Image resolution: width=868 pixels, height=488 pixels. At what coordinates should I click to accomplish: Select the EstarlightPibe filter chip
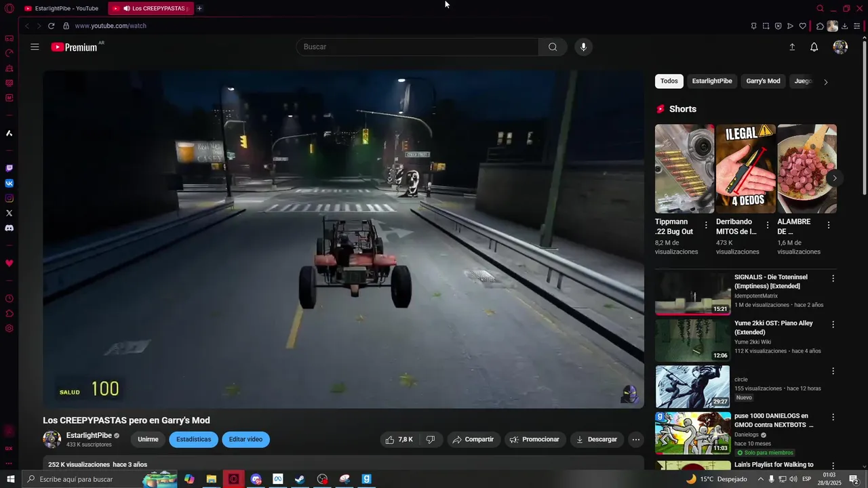coord(712,81)
